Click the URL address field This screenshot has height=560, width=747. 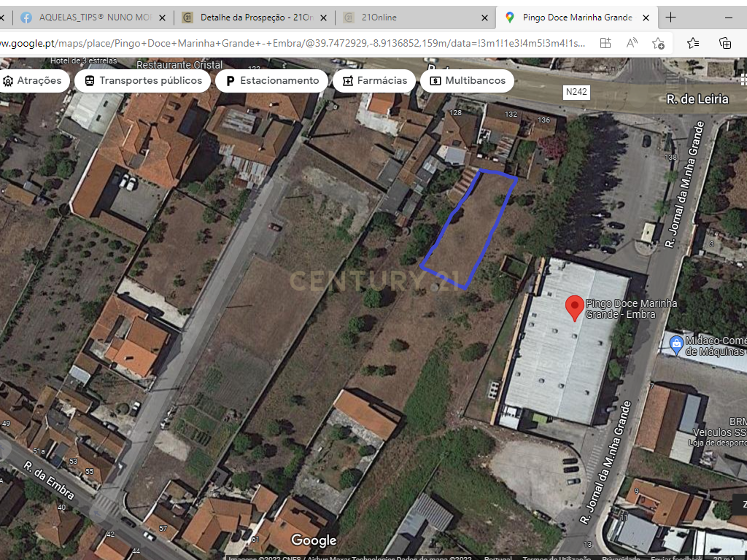[x=293, y=43]
